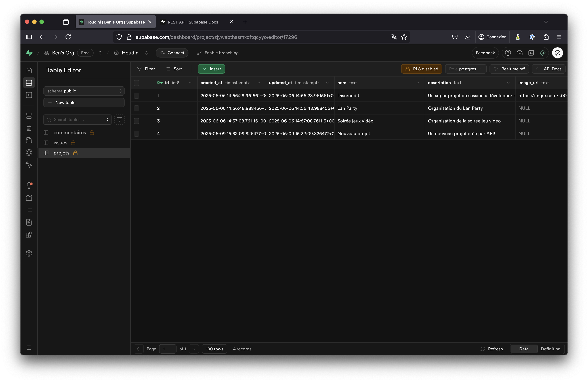This screenshot has width=588, height=382.
Task: Collapse sidebar with bottom-left panel icon
Action: 29,348
